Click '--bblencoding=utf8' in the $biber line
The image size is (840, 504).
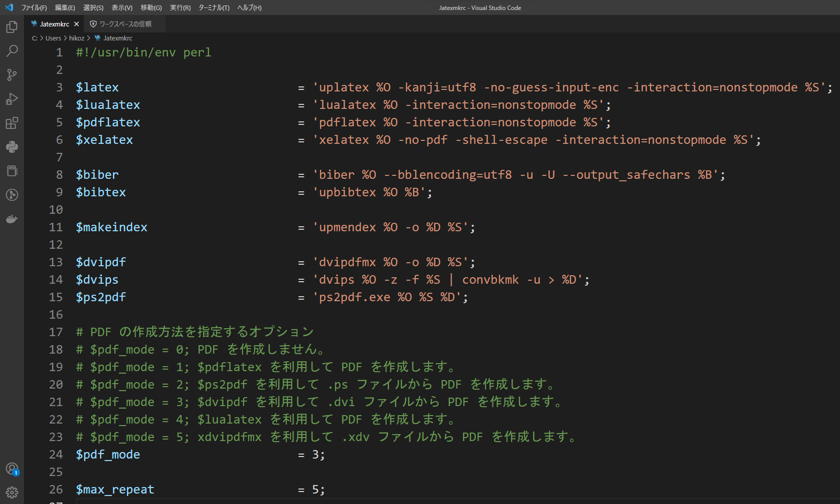coord(448,175)
